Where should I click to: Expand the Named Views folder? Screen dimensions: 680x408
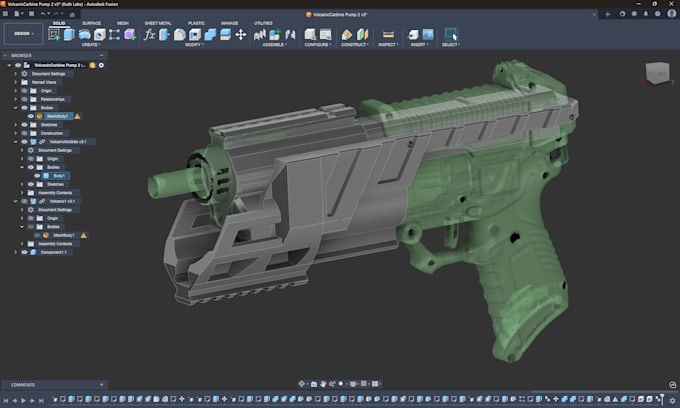[x=16, y=82]
